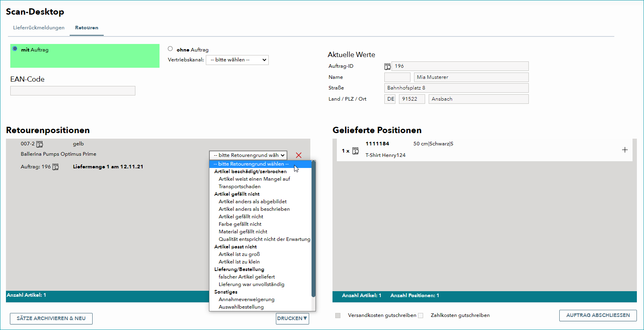This screenshot has height=330, width=644.
Task: Click AUFTRAG ABSCHLIESSEN button
Action: 598,315
